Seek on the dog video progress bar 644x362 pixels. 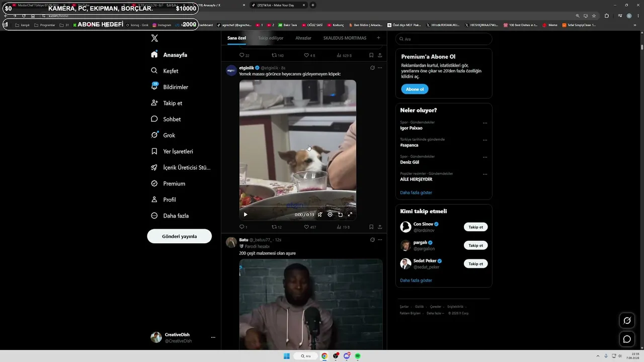click(x=298, y=206)
